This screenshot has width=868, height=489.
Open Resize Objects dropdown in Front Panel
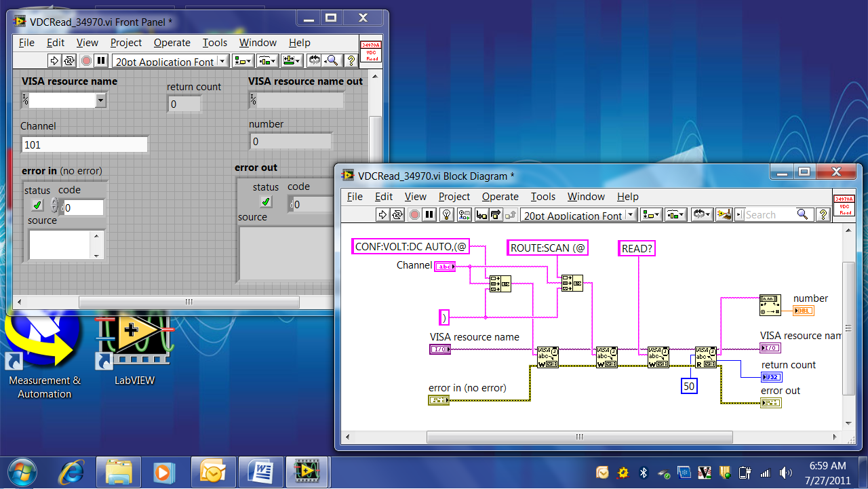tap(292, 60)
